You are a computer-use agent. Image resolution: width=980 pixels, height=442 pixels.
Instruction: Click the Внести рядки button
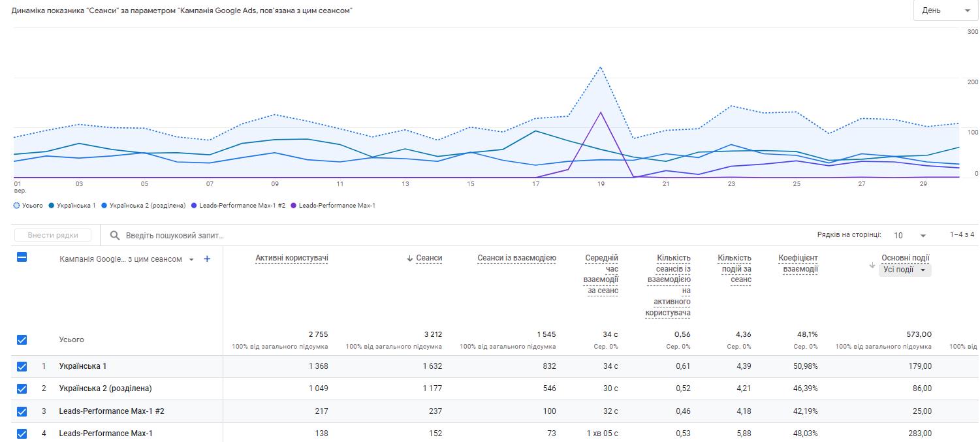(x=54, y=235)
